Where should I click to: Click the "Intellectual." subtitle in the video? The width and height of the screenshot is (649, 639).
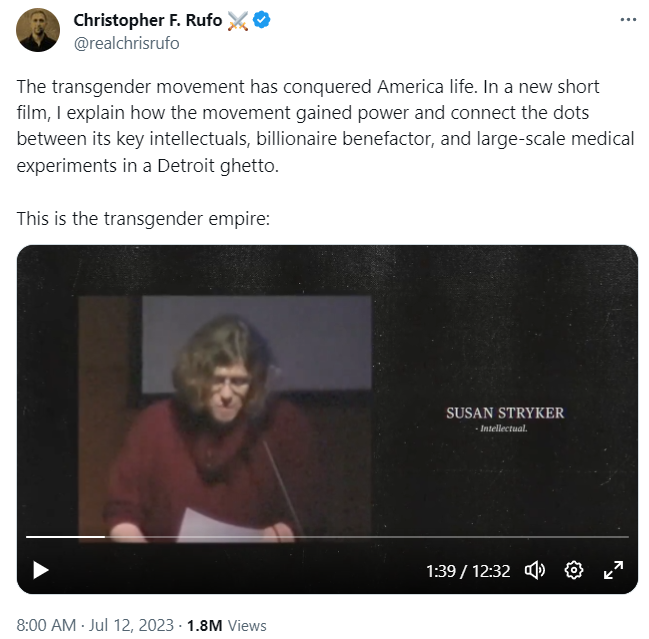(502, 428)
